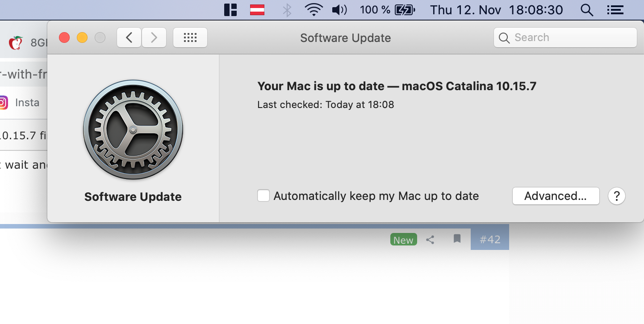The height and width of the screenshot is (324, 644).
Task: Click into the Search field
Action: (x=565, y=37)
